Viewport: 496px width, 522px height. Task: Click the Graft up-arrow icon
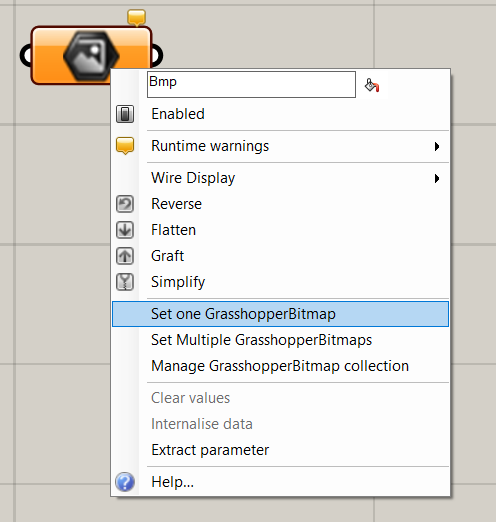tap(125, 256)
